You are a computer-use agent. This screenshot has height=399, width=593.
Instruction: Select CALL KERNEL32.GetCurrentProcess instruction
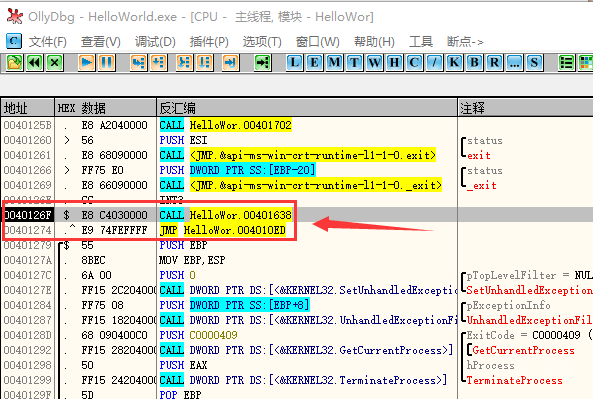pos(306,350)
